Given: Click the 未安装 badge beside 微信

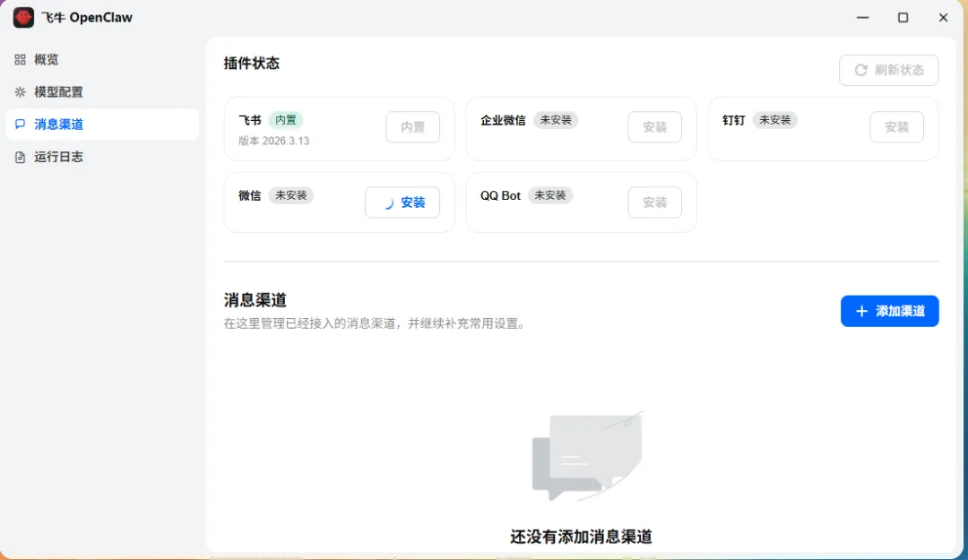Looking at the screenshot, I should (290, 195).
